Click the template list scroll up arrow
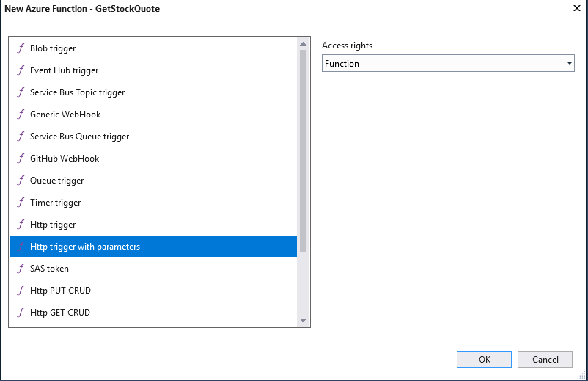The image size is (588, 381). 303,44
